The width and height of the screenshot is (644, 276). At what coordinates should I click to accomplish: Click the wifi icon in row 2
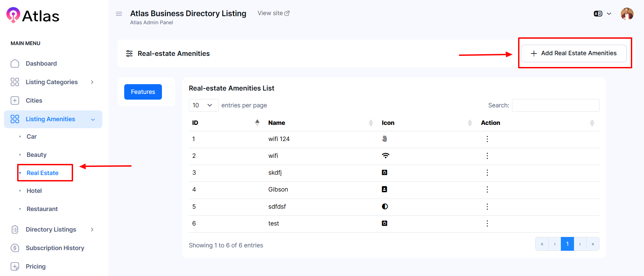click(385, 156)
